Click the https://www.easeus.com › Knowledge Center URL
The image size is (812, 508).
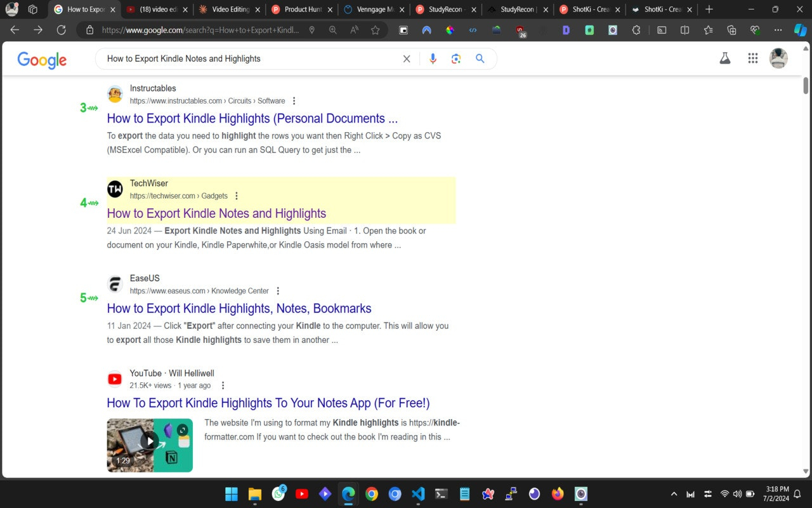click(199, 291)
